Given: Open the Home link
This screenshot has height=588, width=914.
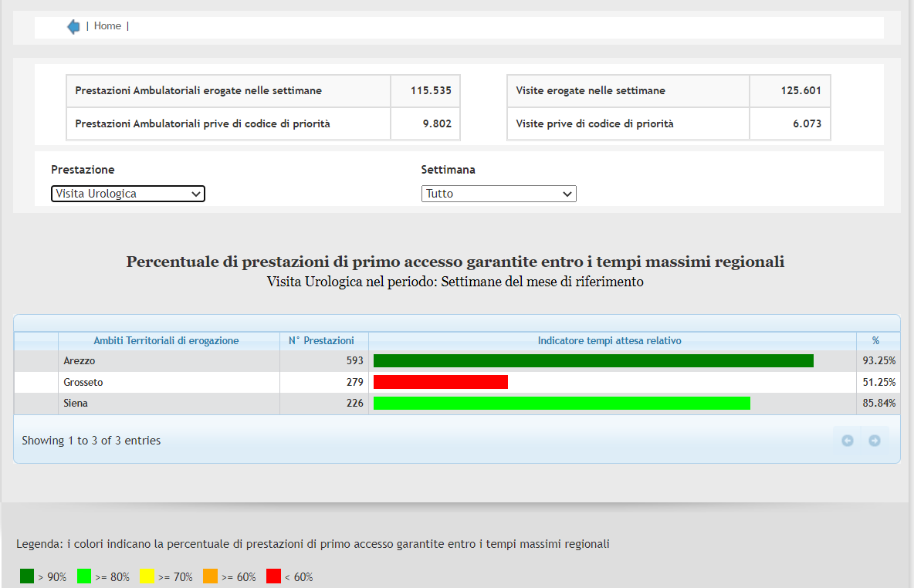Looking at the screenshot, I should 107,26.
